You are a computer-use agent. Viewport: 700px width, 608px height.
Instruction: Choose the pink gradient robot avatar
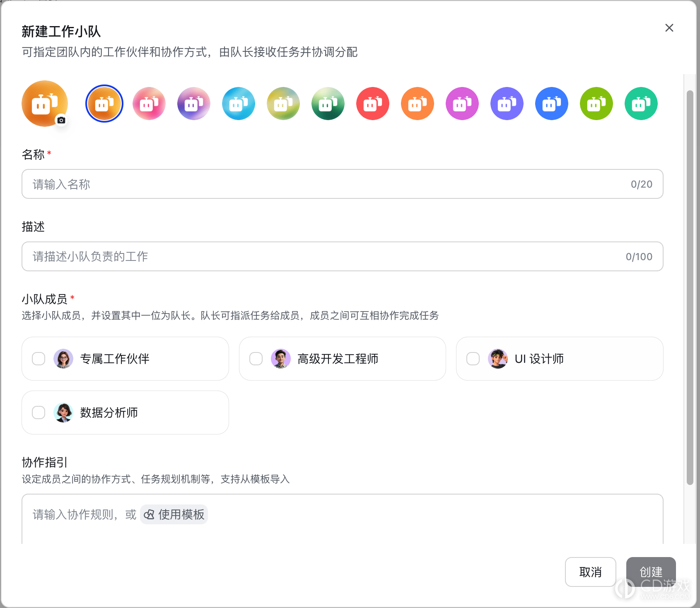pyautogui.click(x=149, y=104)
